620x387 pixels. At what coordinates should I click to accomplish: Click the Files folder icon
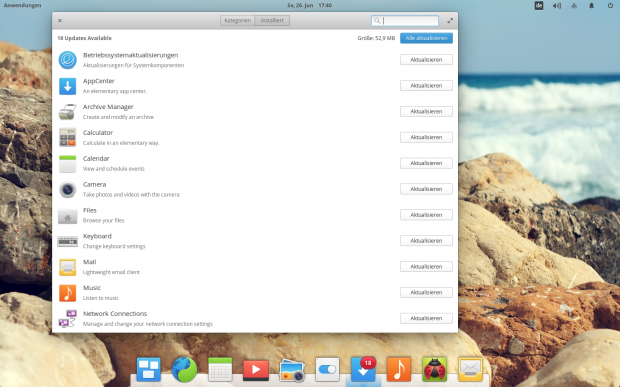coord(68,216)
